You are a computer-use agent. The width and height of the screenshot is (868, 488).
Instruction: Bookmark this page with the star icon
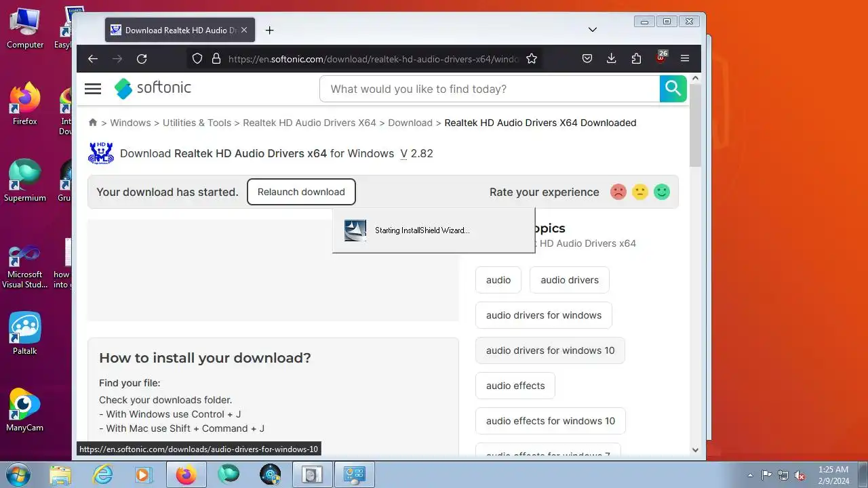tap(532, 59)
